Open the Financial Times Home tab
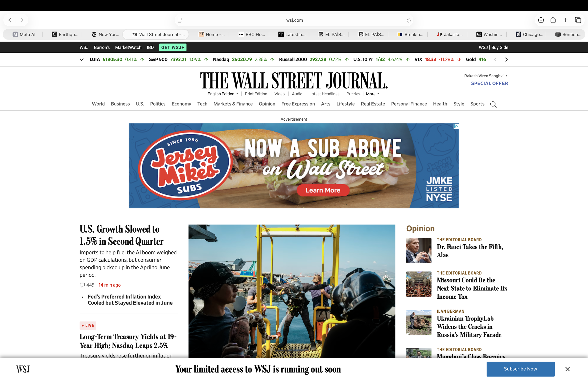Image resolution: width=588 pixels, height=380 pixels. click(x=212, y=34)
